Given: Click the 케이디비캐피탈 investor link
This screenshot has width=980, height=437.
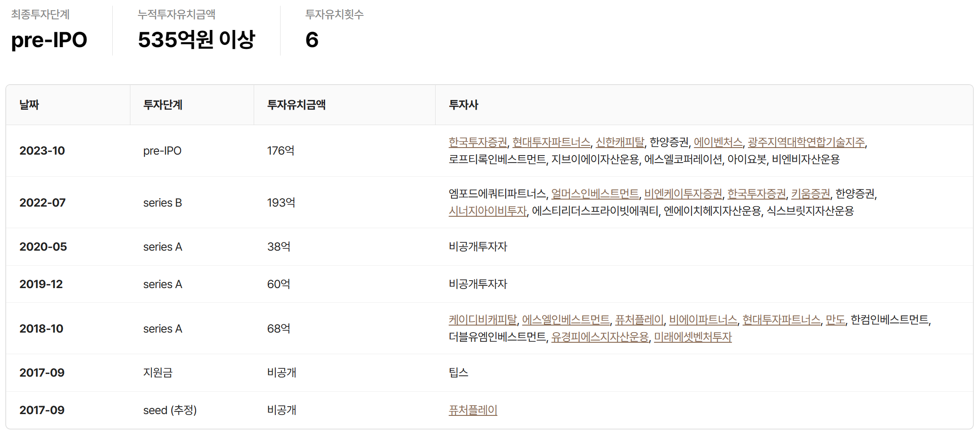Looking at the screenshot, I should tap(482, 320).
